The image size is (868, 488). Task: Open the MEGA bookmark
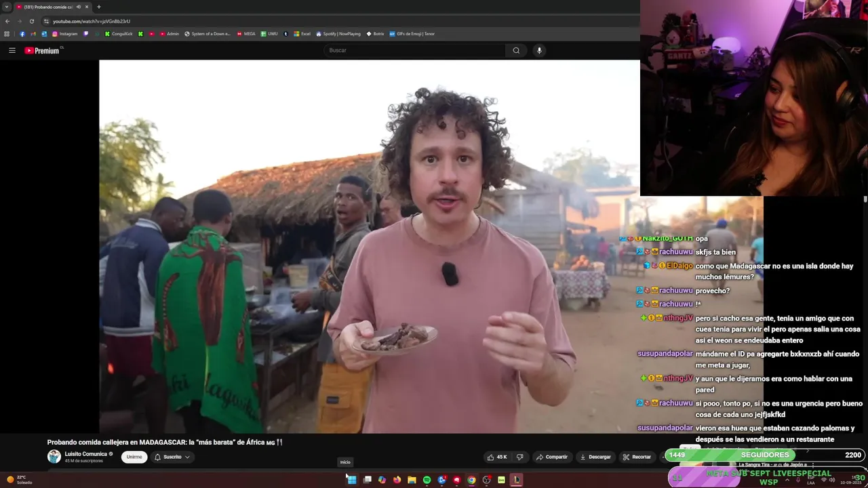[246, 34]
